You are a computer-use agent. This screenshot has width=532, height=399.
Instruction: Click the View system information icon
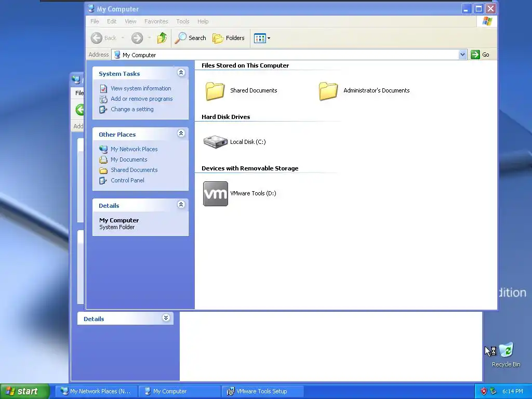pos(103,88)
